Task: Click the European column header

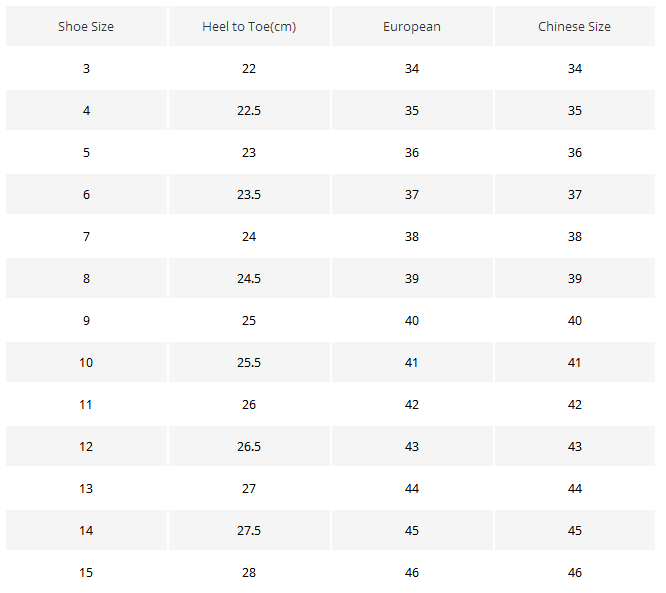Action: 412,27
